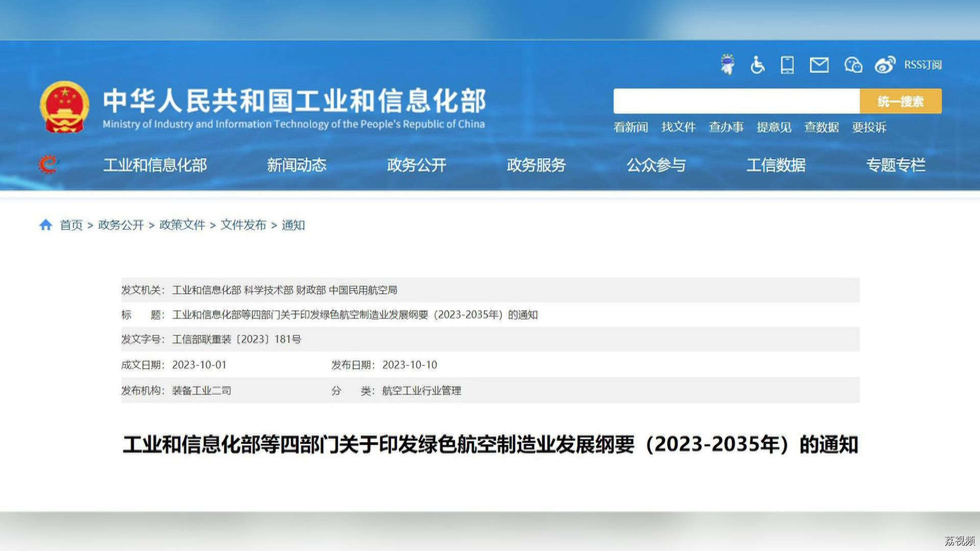Click the email envelope icon

coord(819,65)
